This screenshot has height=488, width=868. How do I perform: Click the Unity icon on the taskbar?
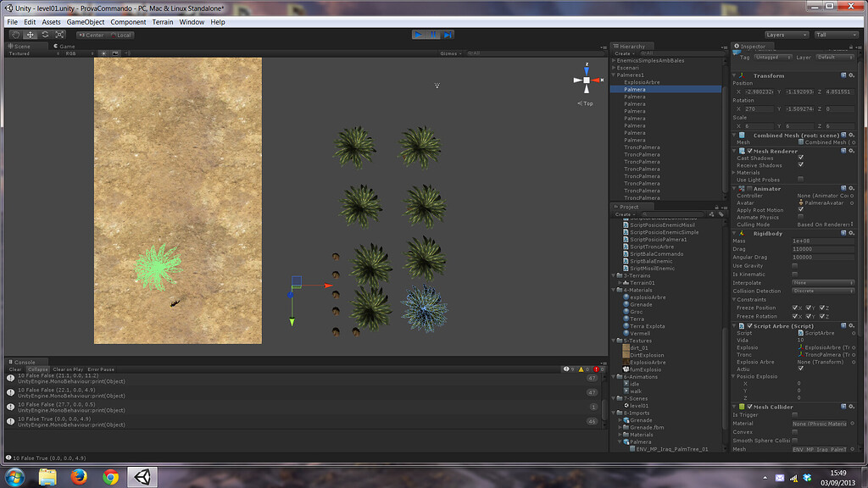click(142, 476)
